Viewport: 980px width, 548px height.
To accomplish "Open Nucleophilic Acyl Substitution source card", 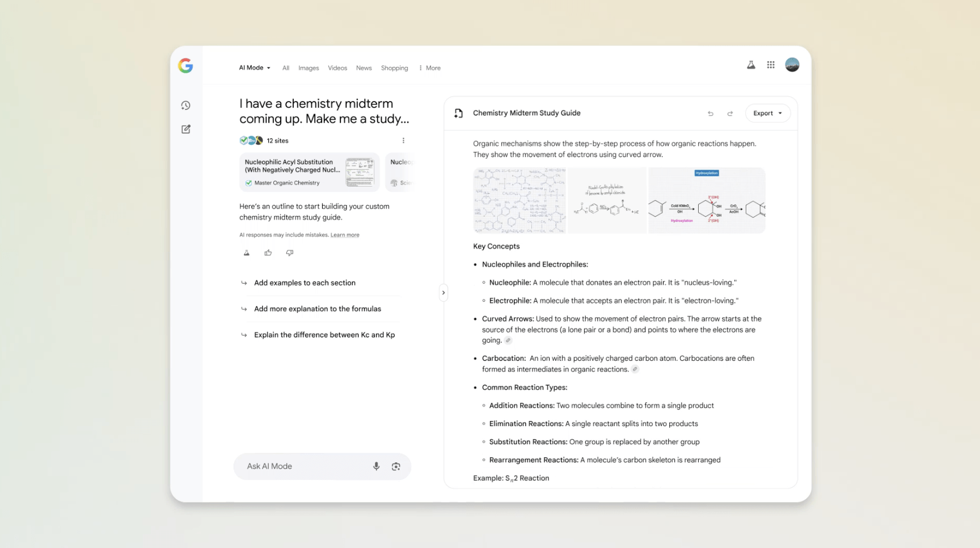I will tap(309, 172).
